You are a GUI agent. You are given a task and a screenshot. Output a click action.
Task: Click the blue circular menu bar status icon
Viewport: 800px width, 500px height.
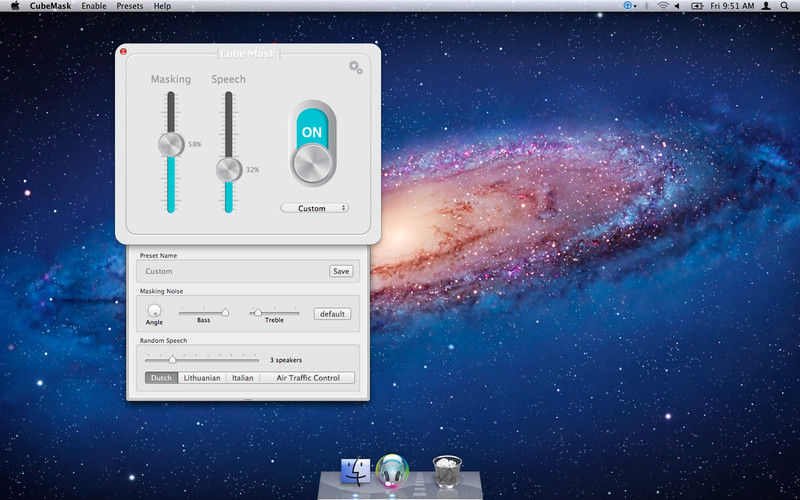click(628, 6)
